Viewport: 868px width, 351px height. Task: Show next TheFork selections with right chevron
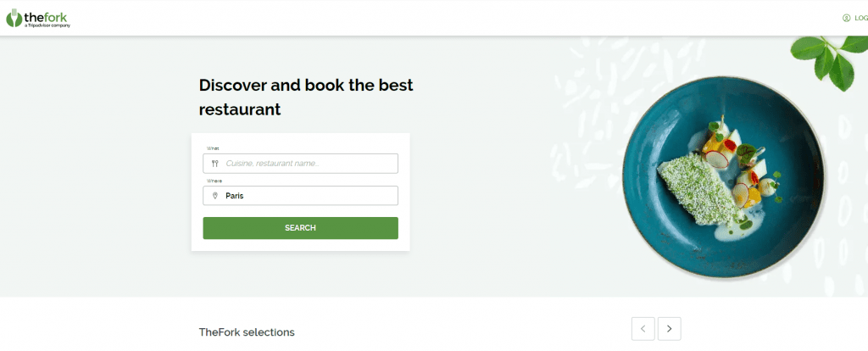tap(669, 329)
